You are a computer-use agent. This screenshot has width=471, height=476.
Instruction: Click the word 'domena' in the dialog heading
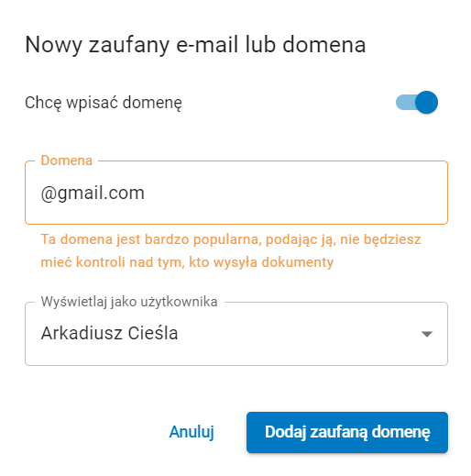(324, 45)
